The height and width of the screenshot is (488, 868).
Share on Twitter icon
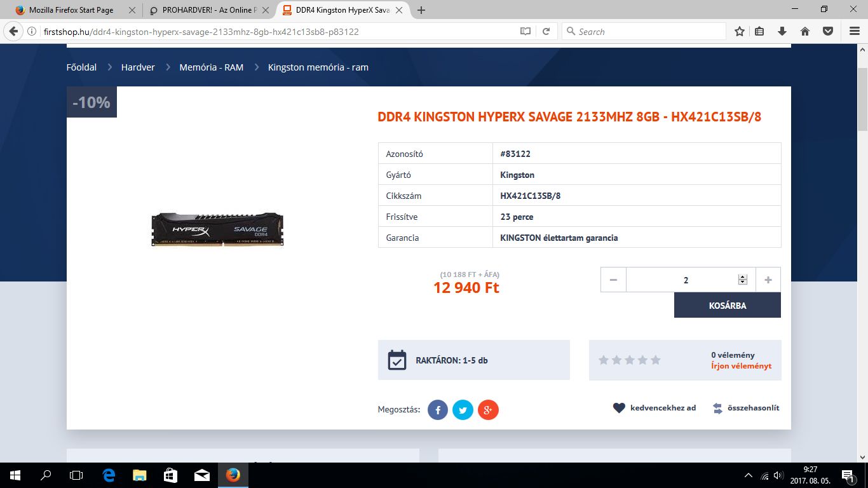(x=463, y=410)
